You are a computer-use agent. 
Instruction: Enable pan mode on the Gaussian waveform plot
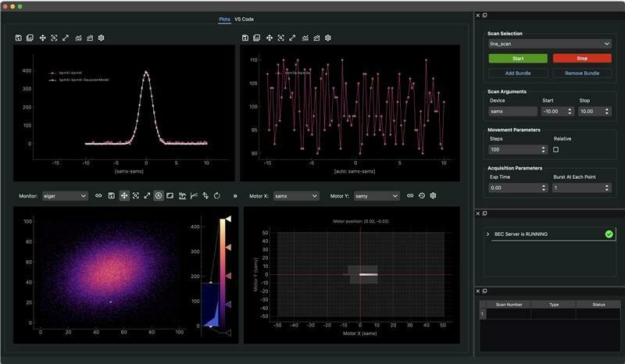click(43, 37)
